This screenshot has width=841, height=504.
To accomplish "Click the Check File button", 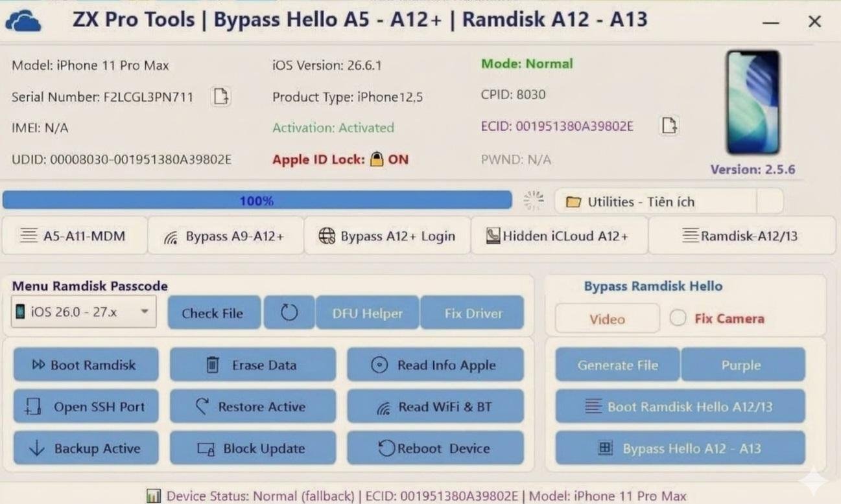I will pos(214,313).
